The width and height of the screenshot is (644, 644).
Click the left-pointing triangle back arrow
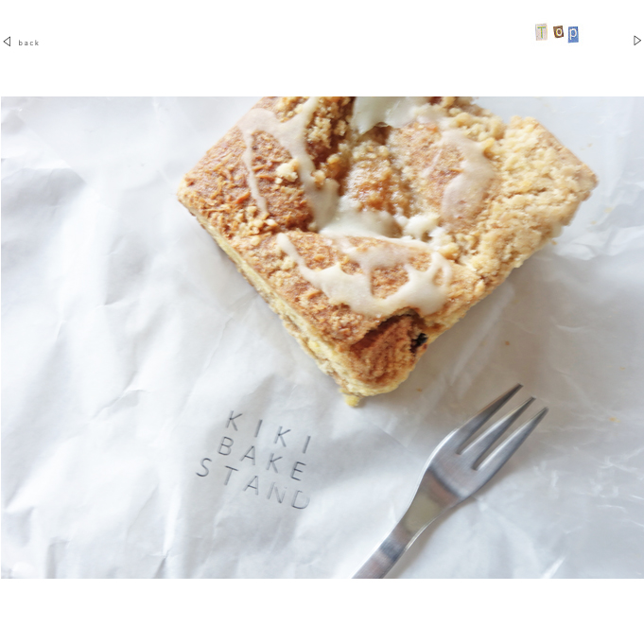pos(7,42)
